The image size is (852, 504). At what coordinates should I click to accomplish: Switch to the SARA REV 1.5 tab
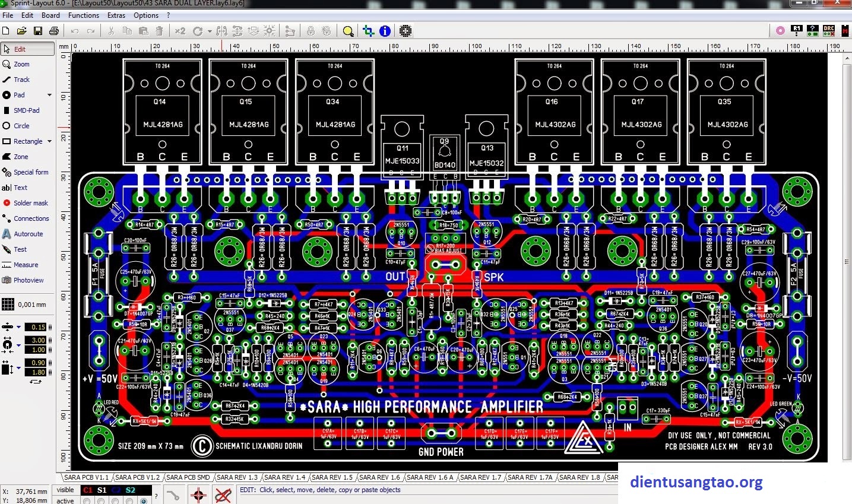point(332,477)
